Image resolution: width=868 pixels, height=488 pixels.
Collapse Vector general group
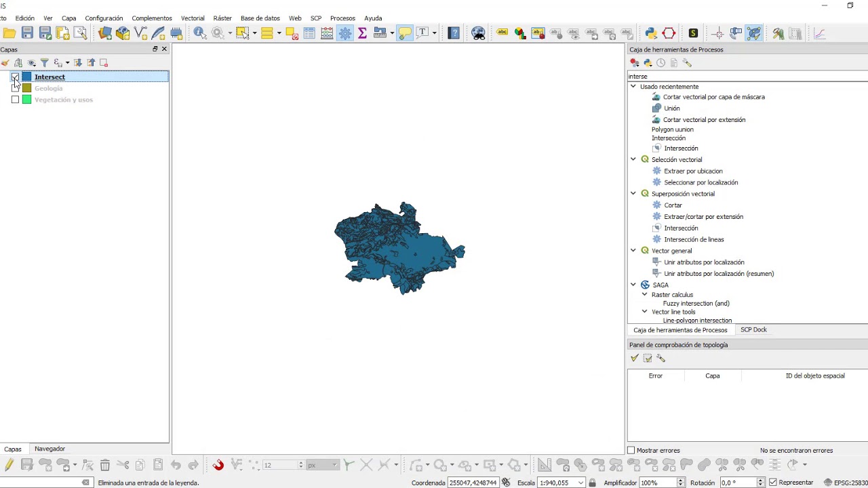(x=633, y=250)
